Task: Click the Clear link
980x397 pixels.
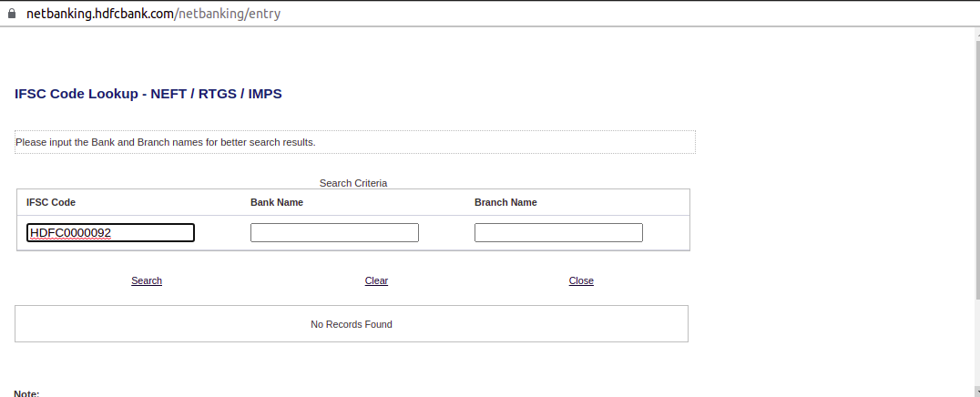Action: tap(376, 280)
